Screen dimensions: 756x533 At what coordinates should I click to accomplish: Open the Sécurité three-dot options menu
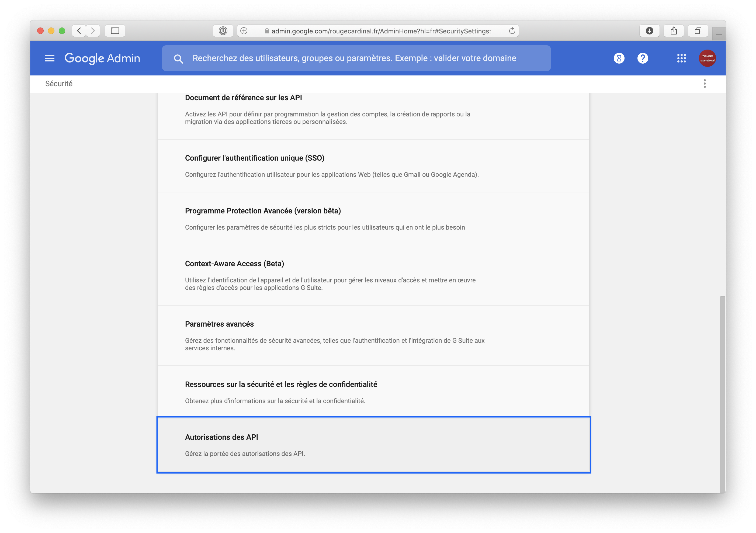coord(705,84)
